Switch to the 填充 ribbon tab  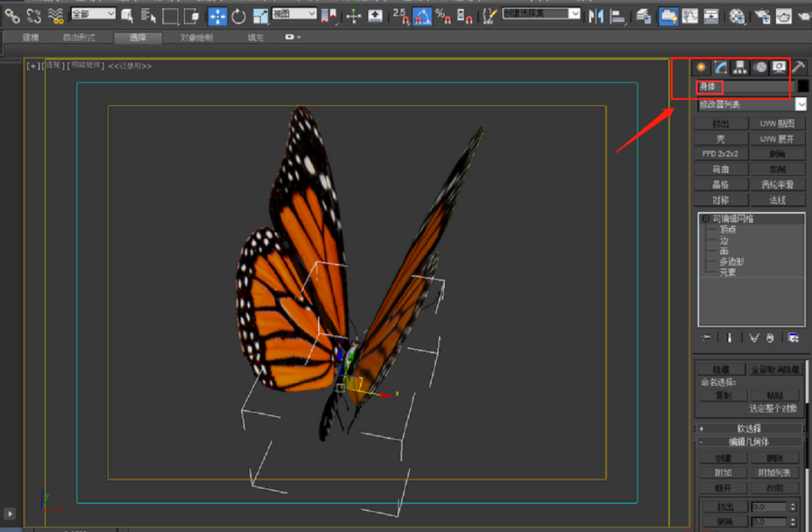[256, 38]
